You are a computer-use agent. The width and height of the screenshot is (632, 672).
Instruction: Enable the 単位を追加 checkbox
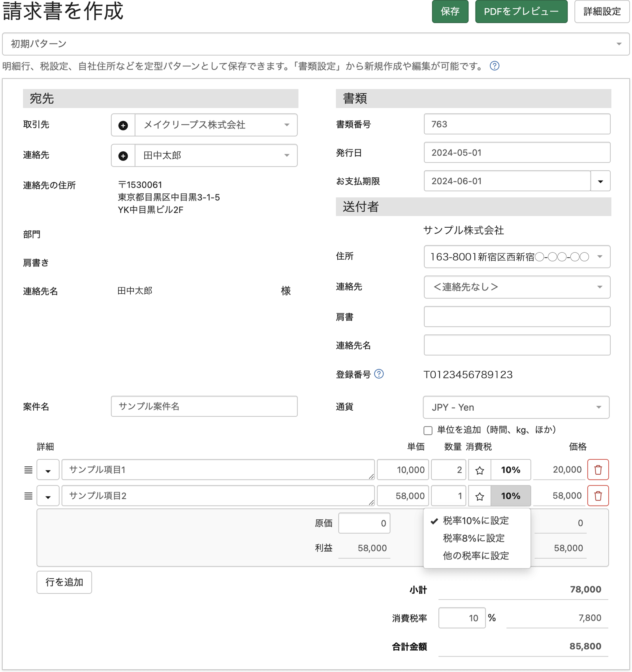[427, 430]
